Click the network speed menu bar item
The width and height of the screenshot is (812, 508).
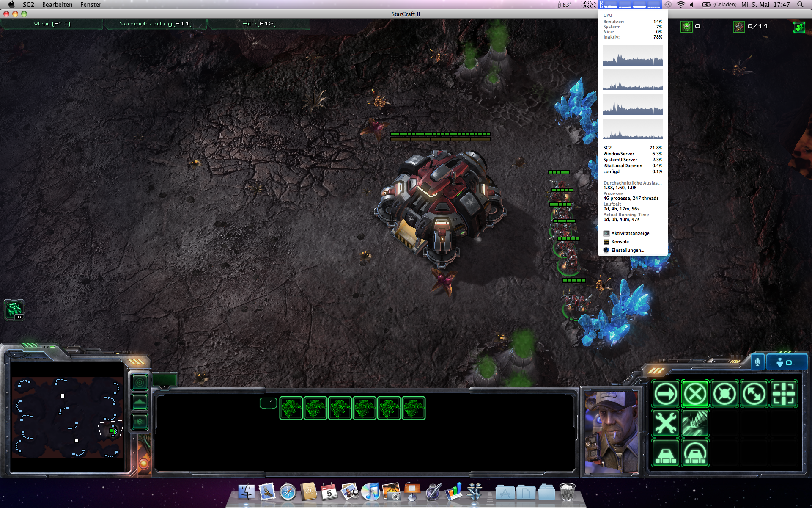pos(588,5)
